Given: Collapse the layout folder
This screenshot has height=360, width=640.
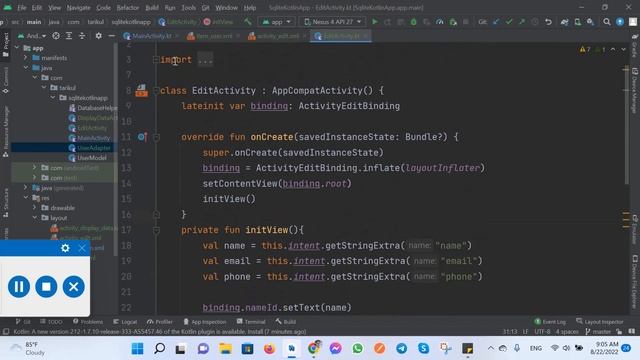Looking at the screenshot, I should tap(35, 218).
